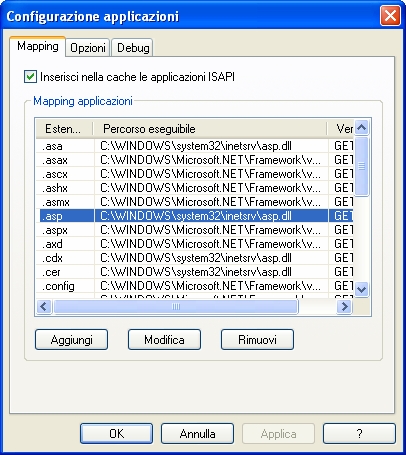Click the Aggiungi button
The height and width of the screenshot is (455, 406).
point(71,340)
